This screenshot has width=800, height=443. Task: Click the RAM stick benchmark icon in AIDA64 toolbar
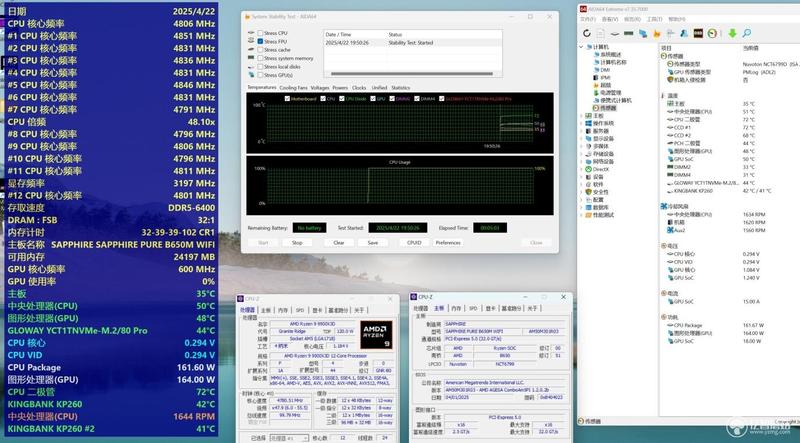629,33
